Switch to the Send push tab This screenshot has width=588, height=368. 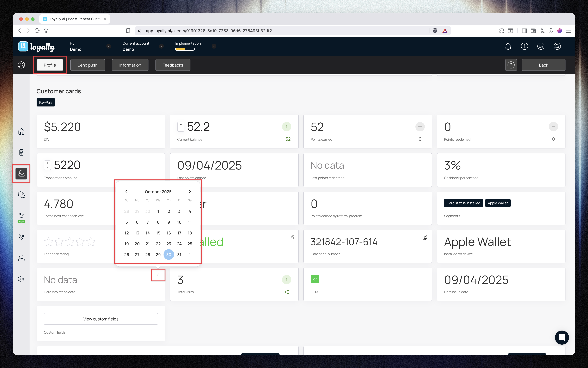pyautogui.click(x=88, y=65)
